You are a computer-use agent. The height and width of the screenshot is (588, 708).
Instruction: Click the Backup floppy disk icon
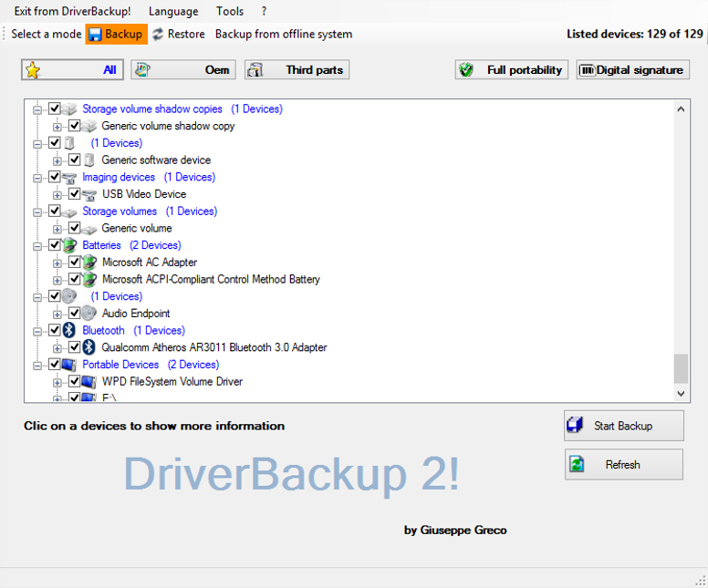95,35
